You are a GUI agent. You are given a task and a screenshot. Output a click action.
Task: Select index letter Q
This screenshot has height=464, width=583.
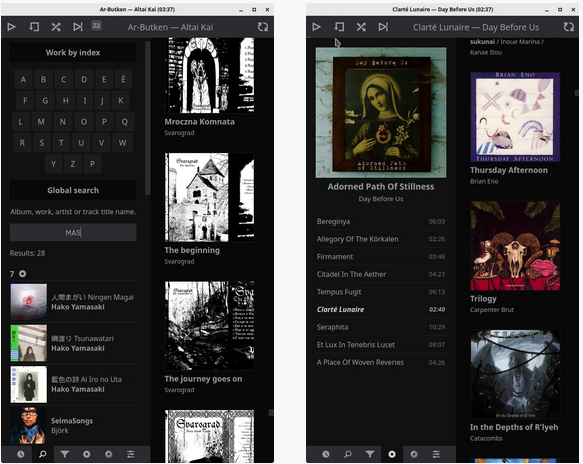125,122
